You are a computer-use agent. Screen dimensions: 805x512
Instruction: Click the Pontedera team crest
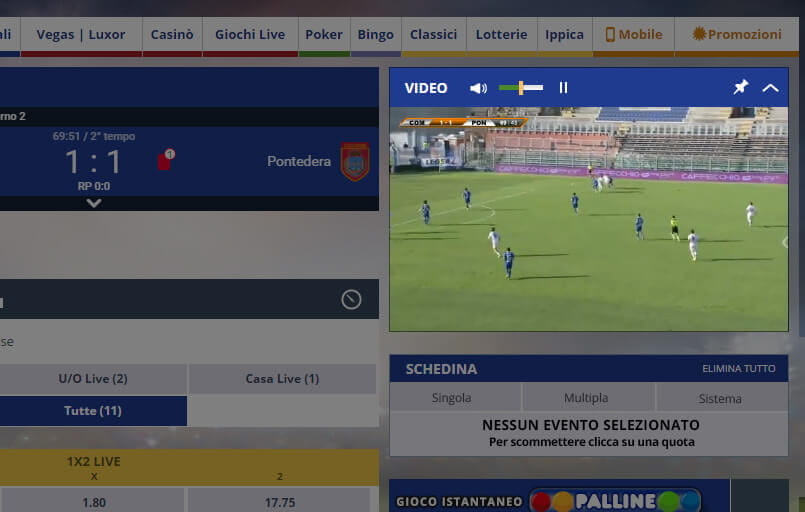click(x=355, y=161)
